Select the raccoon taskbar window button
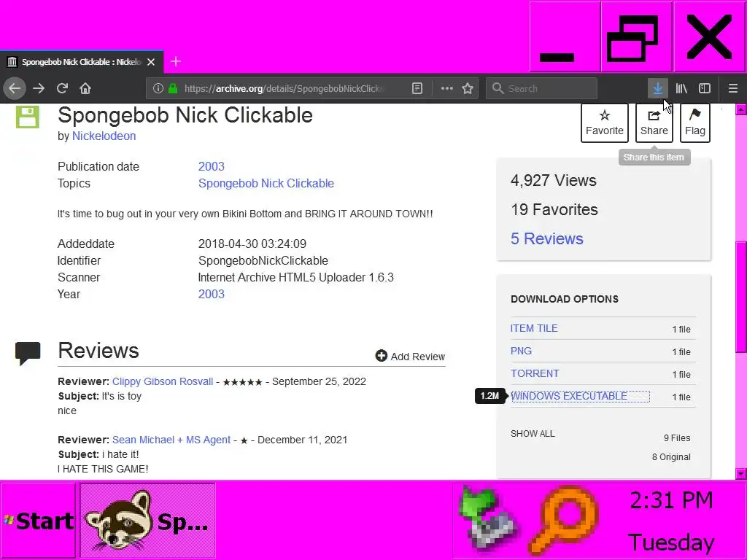The width and height of the screenshot is (747, 560). [x=147, y=521]
